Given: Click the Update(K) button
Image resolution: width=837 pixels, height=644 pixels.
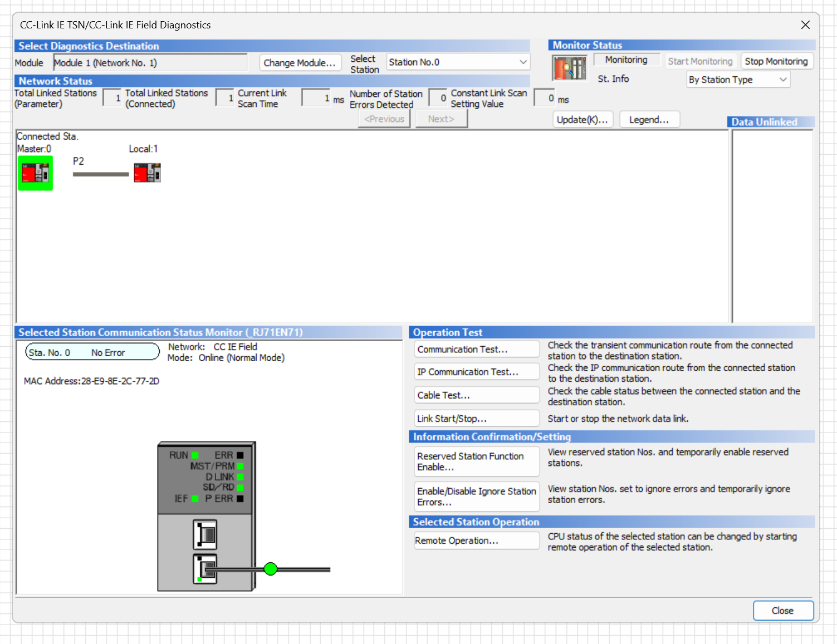Looking at the screenshot, I should pos(583,120).
